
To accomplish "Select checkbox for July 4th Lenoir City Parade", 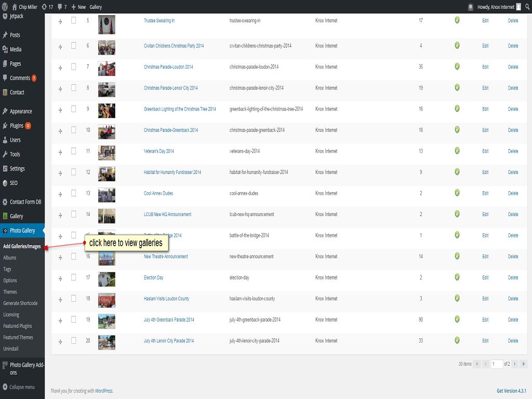I will [73, 340].
